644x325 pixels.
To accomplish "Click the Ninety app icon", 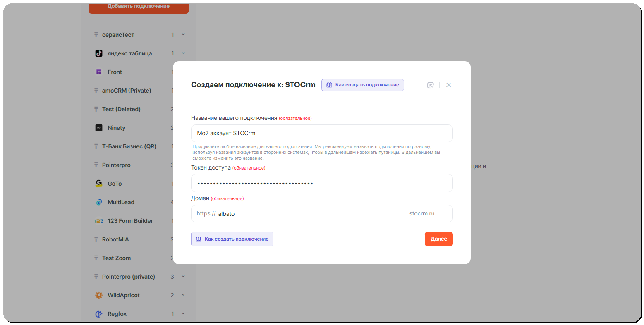I will [x=98, y=127].
